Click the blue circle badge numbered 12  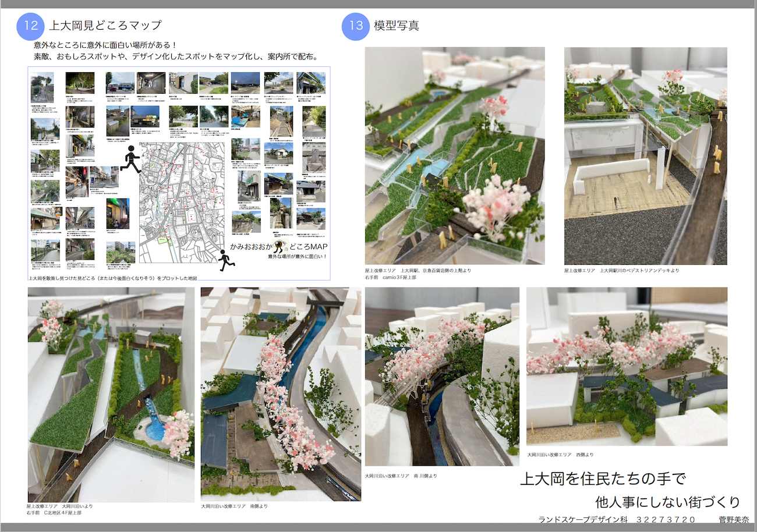(x=31, y=26)
